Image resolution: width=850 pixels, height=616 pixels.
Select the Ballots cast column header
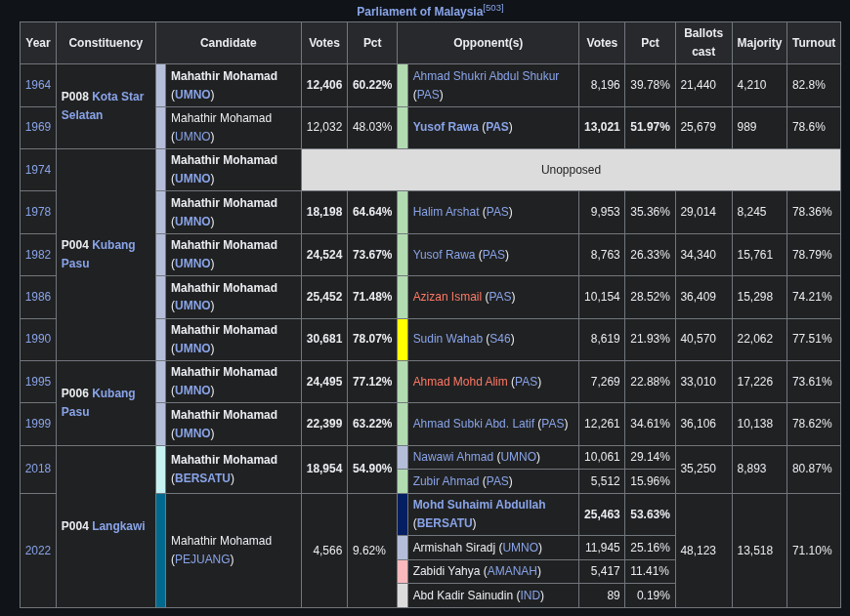tap(703, 43)
